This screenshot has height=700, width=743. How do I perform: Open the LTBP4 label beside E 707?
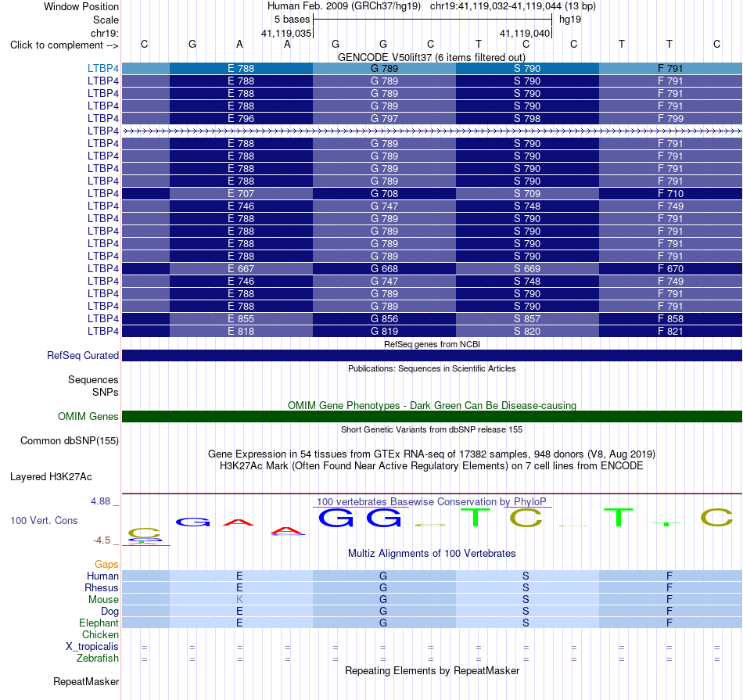(102, 193)
